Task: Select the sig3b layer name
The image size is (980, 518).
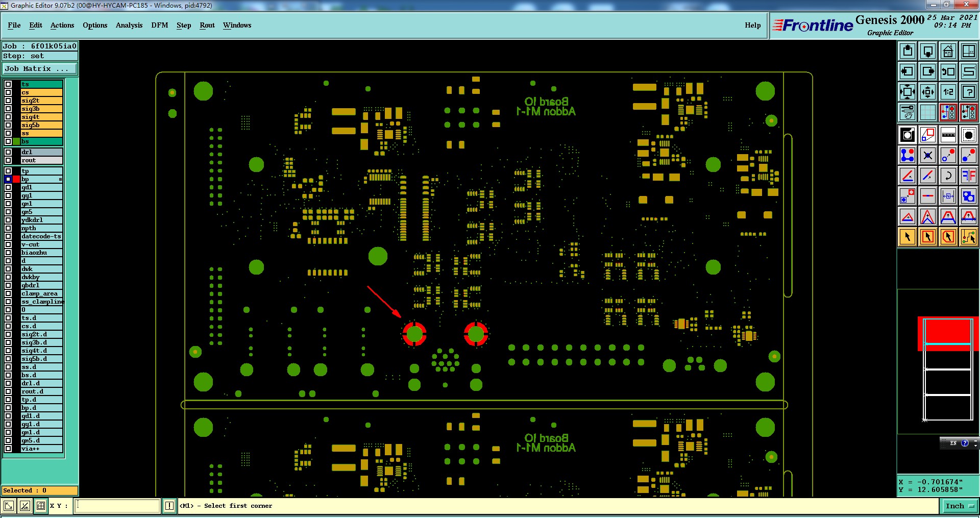Action: (x=41, y=109)
